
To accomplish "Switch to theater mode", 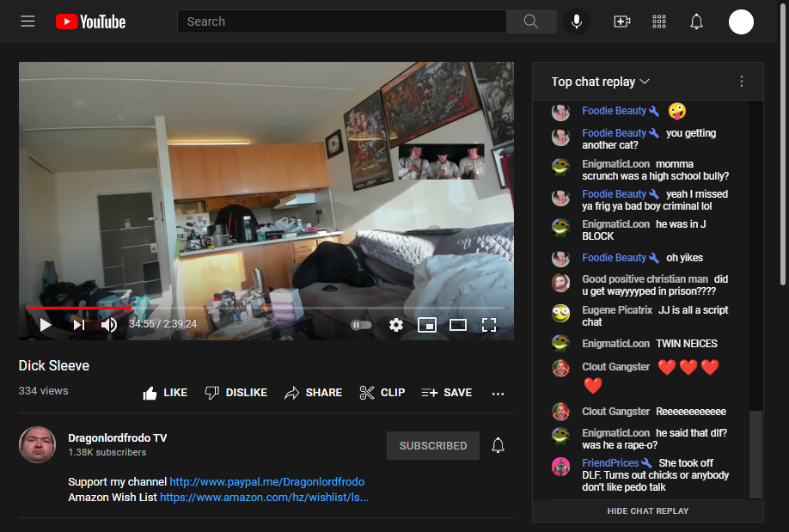I will click(458, 325).
